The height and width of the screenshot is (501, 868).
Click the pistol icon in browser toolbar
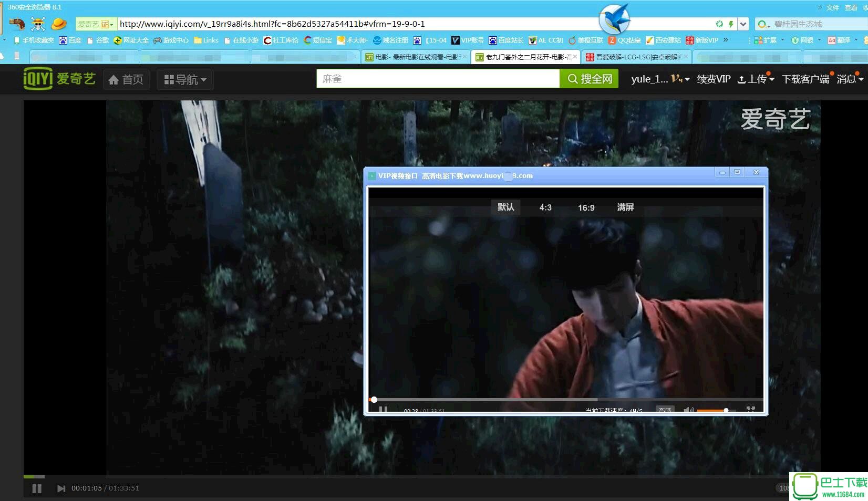(x=17, y=24)
